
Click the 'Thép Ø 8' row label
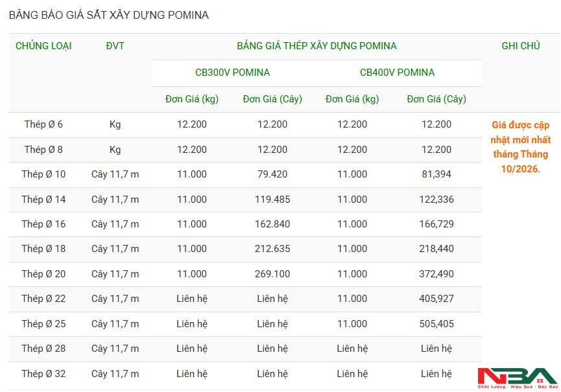click(43, 150)
